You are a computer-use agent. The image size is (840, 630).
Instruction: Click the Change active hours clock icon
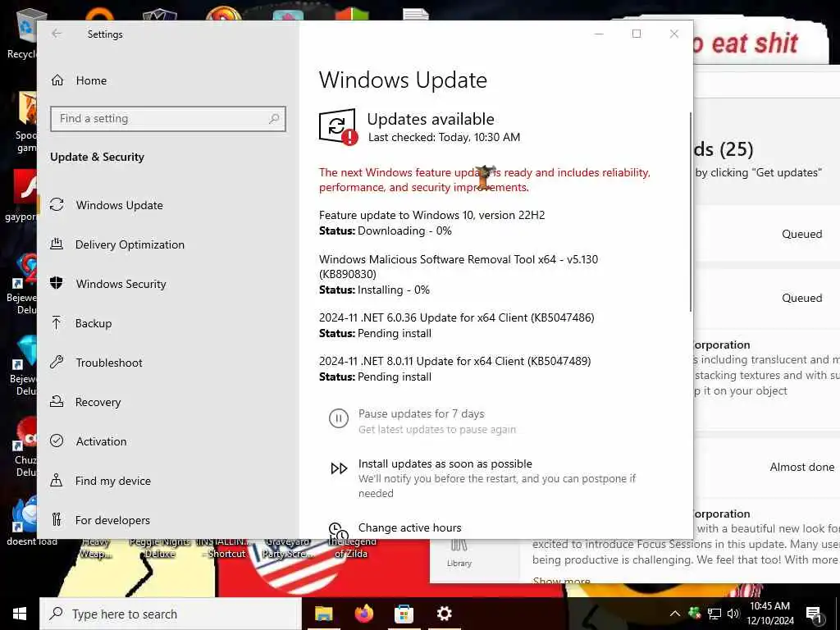coord(338,531)
